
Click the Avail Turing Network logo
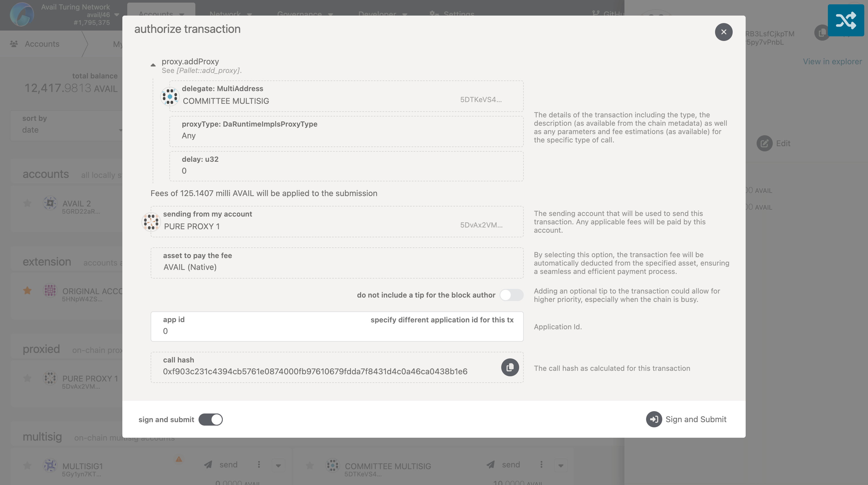pos(22,14)
